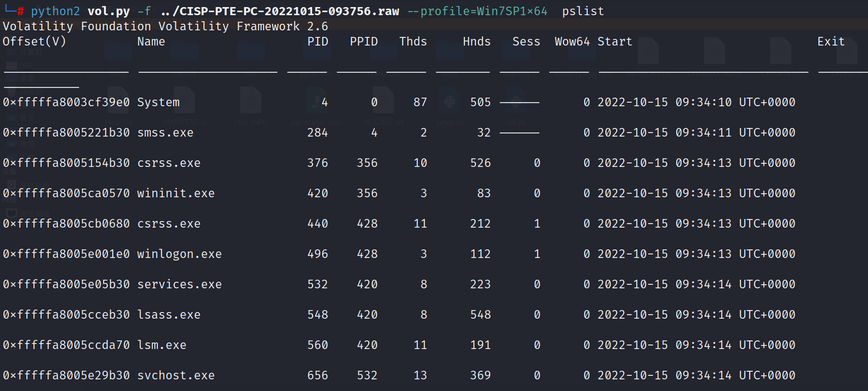Click the start time 09:34:10 of System
This screenshot has width=868, height=391.
[704, 102]
